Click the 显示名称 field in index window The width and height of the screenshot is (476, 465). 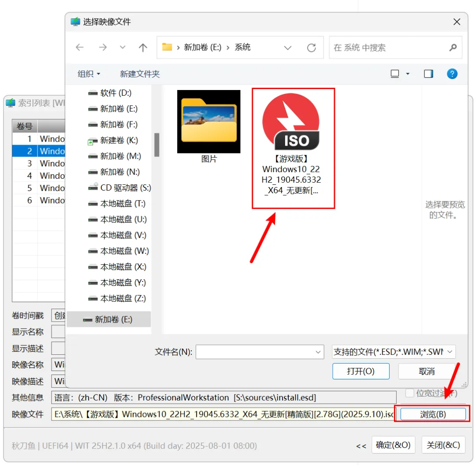(58, 332)
